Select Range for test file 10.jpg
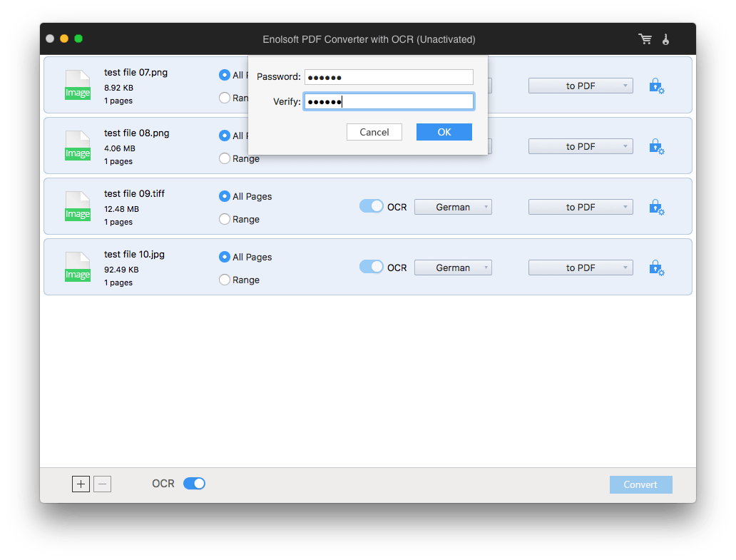The width and height of the screenshot is (736, 560). click(x=225, y=280)
